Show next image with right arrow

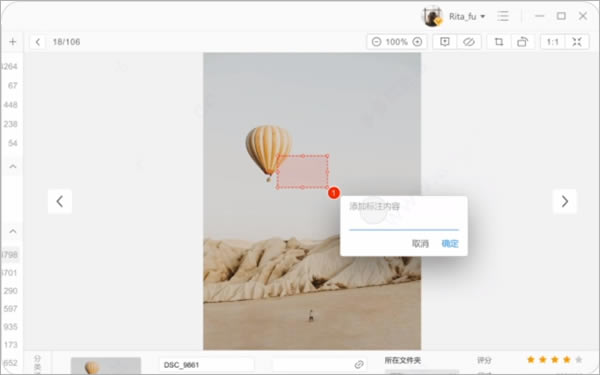(565, 201)
